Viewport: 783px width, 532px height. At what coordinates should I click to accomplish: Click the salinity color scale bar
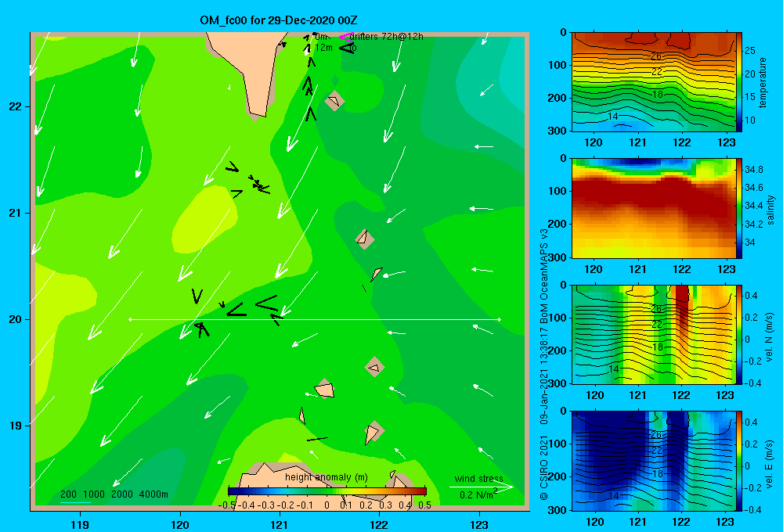pos(739,209)
